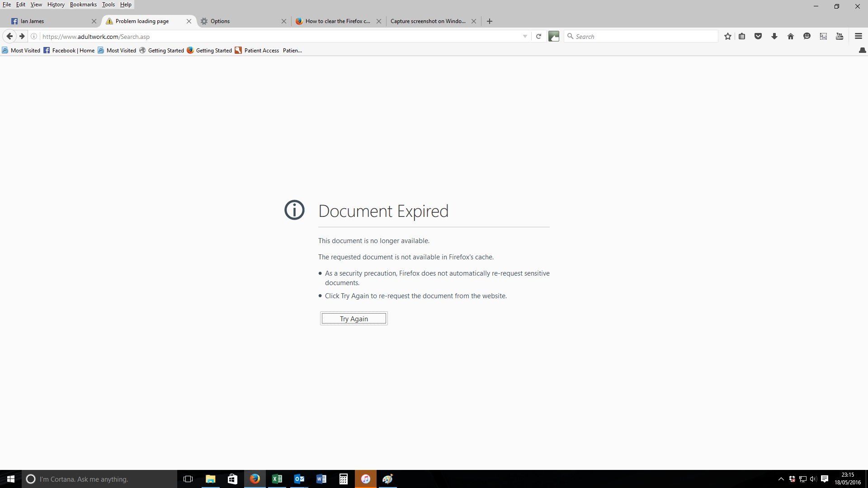Screen dimensions: 868x488
Task: Open the bookmarks list icon
Action: [742, 36]
